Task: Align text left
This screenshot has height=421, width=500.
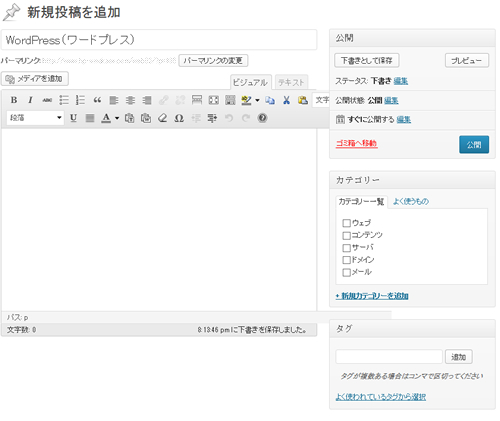Action: click(x=114, y=100)
